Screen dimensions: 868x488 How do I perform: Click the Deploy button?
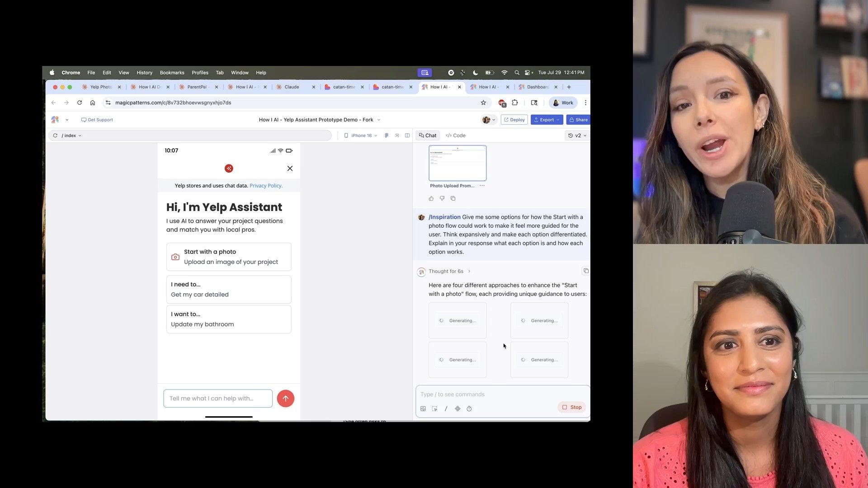(514, 120)
